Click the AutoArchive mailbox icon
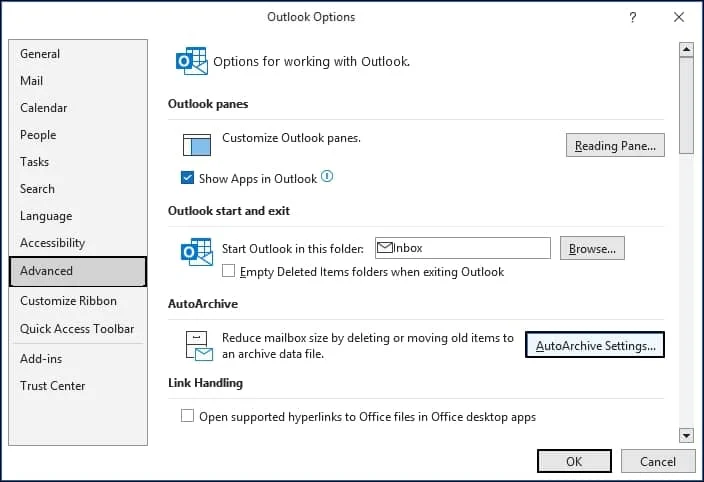The width and height of the screenshot is (704, 482). pyautogui.click(x=199, y=346)
